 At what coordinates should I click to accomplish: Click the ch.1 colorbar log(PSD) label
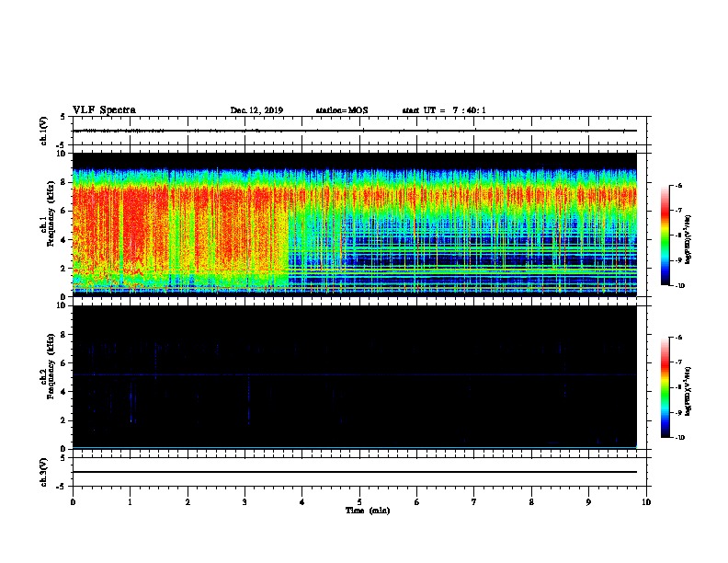(688, 239)
